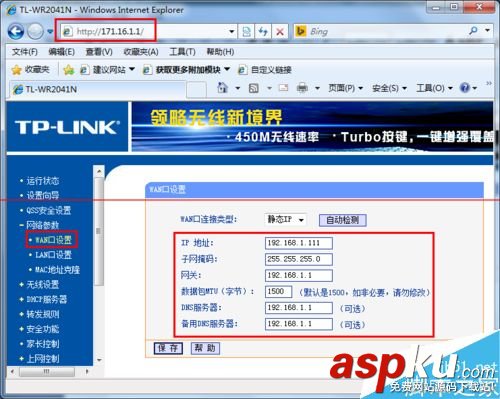Open 运行状态 in router sidebar
Image resolution: width=500 pixels, height=399 pixels.
(x=43, y=181)
